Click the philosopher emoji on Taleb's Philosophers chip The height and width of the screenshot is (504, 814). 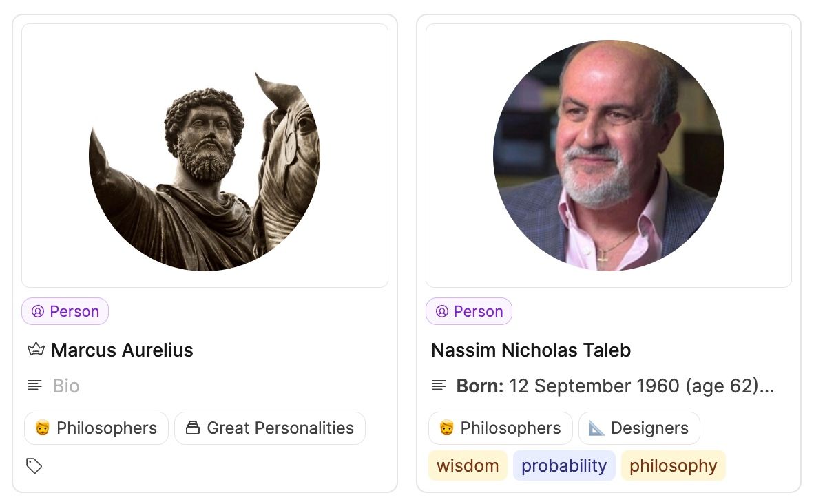[447, 428]
